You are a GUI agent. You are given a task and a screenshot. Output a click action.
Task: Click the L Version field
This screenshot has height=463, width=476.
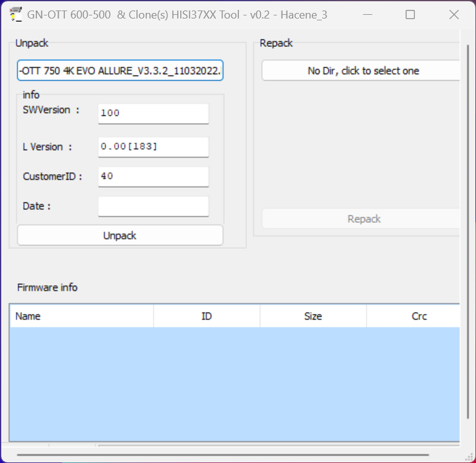153,147
